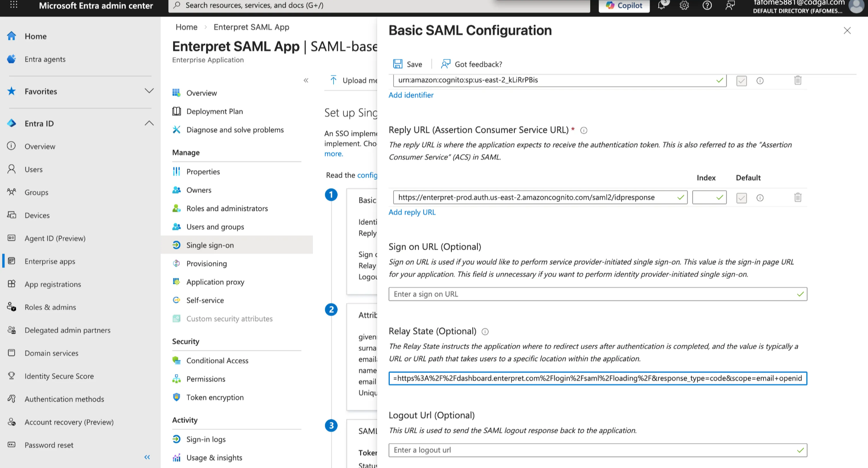This screenshot has height=468, width=868.
Task: Open the app launcher waffle icon
Action: pos(14,5)
